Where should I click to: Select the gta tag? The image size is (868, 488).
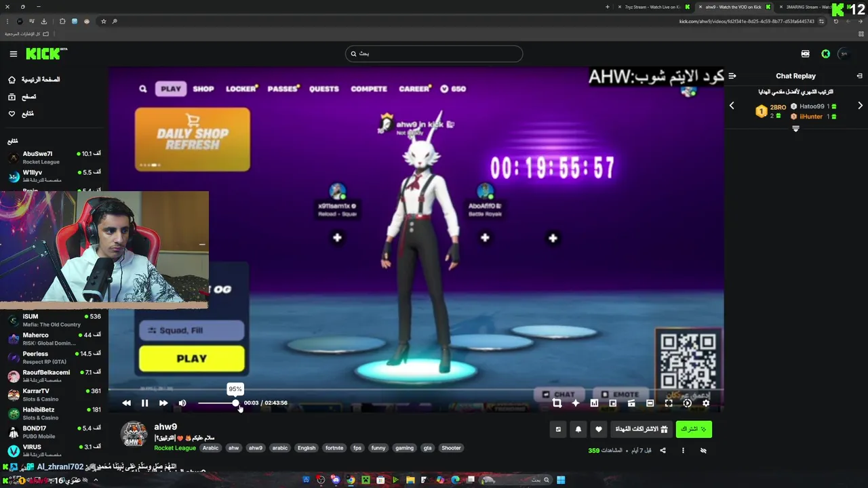pyautogui.click(x=427, y=448)
